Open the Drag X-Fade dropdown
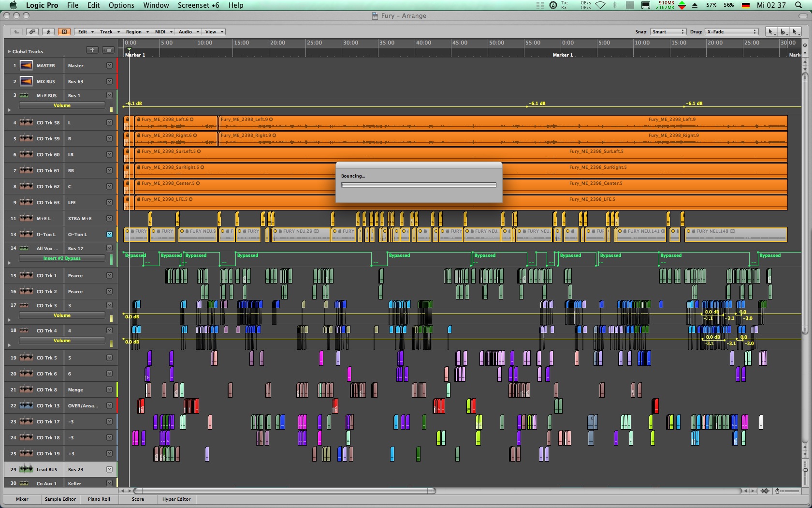This screenshot has height=508, width=812. coord(732,32)
